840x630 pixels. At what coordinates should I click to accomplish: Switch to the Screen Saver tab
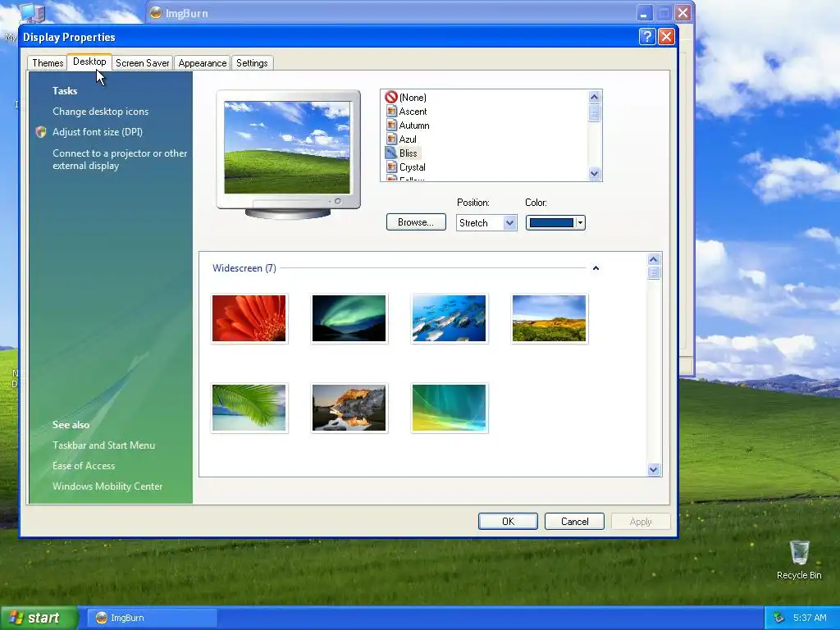click(143, 62)
